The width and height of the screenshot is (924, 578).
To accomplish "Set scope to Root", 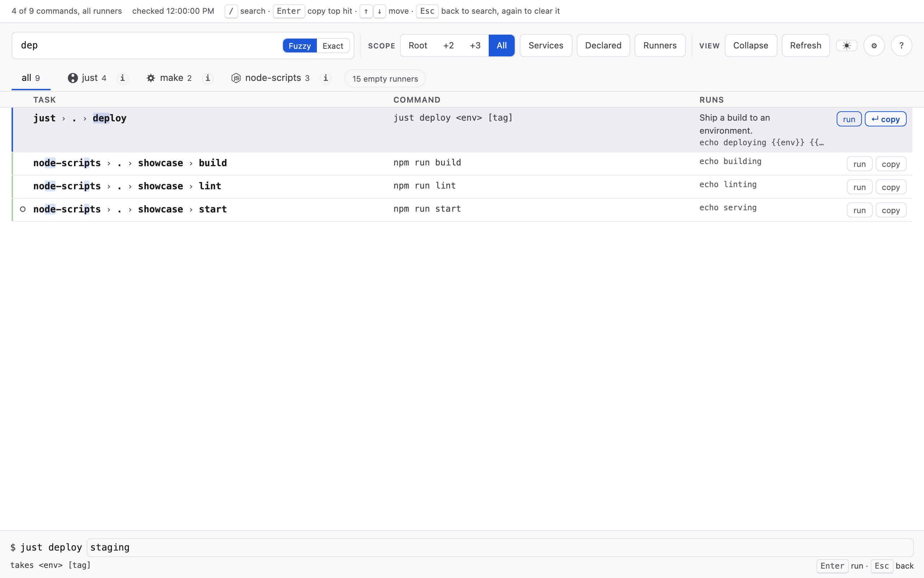I will point(418,46).
